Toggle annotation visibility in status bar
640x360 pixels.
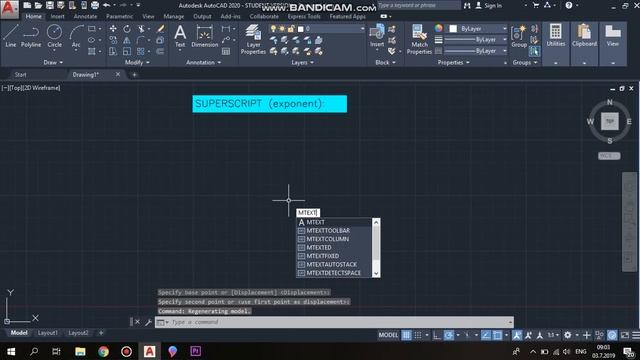[x=517, y=335]
